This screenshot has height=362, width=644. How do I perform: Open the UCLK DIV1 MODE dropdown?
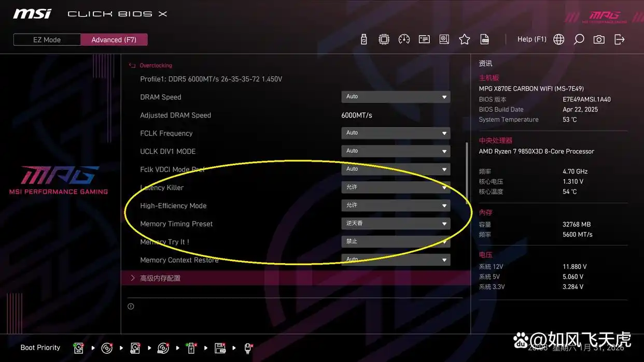coord(395,151)
